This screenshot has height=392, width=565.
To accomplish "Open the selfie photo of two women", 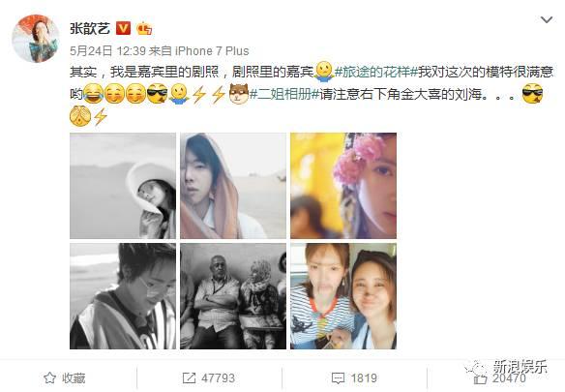I will tap(343, 296).
